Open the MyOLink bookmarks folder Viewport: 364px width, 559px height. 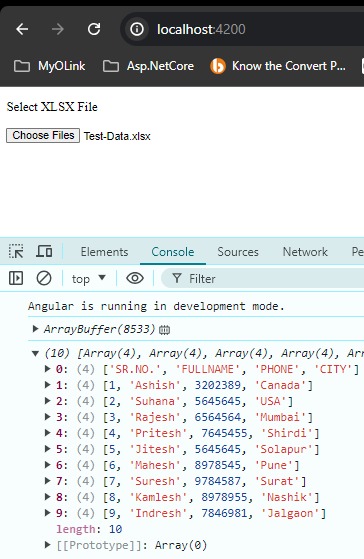pyautogui.click(x=49, y=66)
